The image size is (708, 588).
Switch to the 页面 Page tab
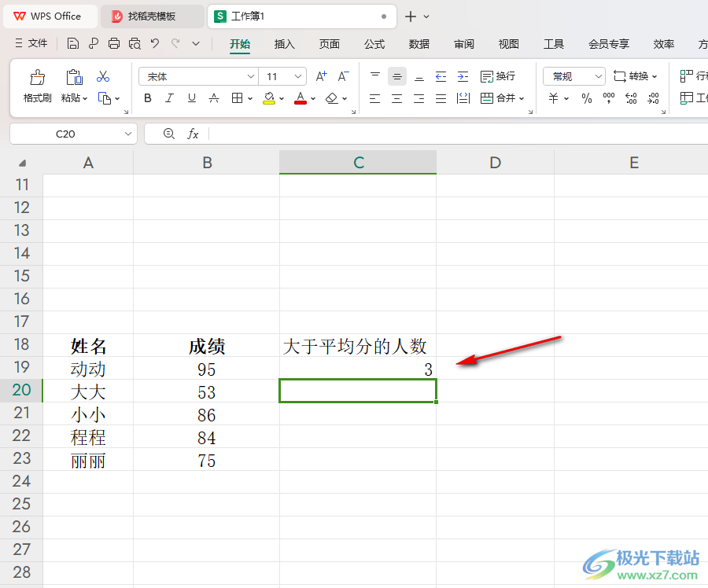pyautogui.click(x=329, y=44)
